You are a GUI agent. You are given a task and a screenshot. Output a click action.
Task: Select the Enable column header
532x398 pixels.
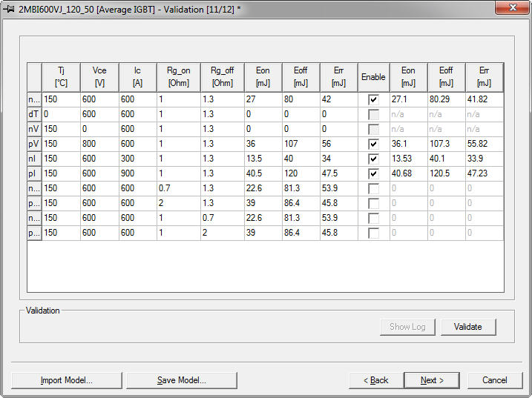(x=373, y=77)
